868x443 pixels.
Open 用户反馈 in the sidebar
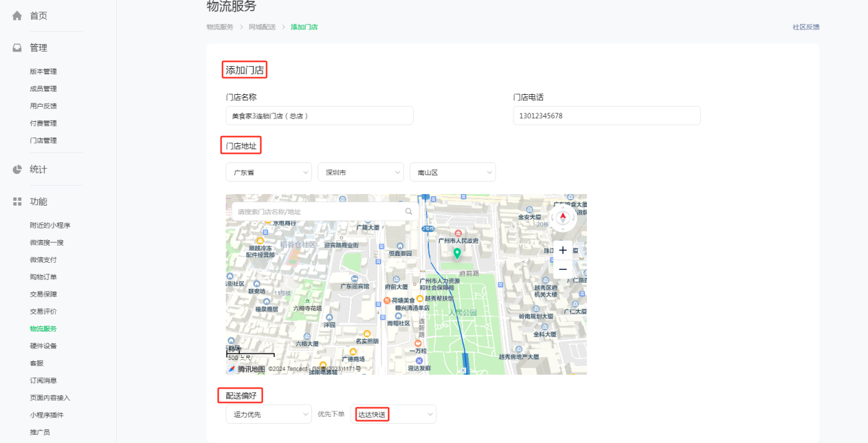click(43, 106)
